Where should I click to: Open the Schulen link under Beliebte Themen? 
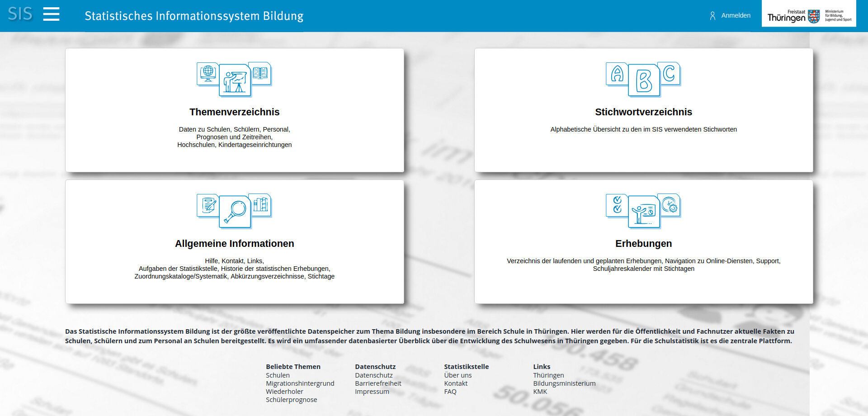pos(278,375)
